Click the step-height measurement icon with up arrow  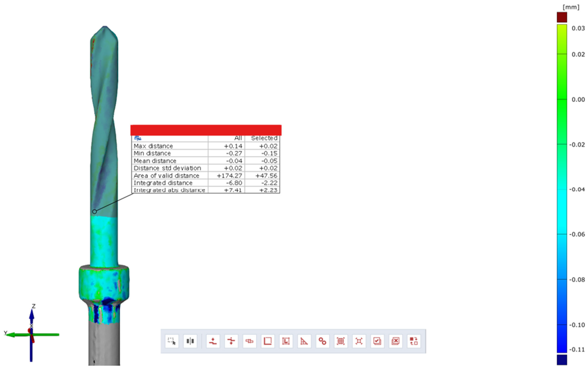(213, 341)
